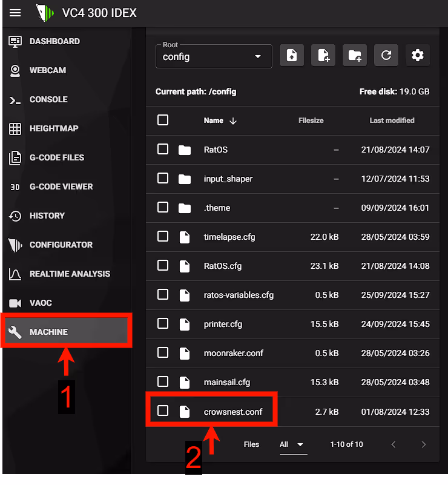The height and width of the screenshot is (485, 448).
Task: Check the printer.cfg checkbox
Action: [x=163, y=323]
